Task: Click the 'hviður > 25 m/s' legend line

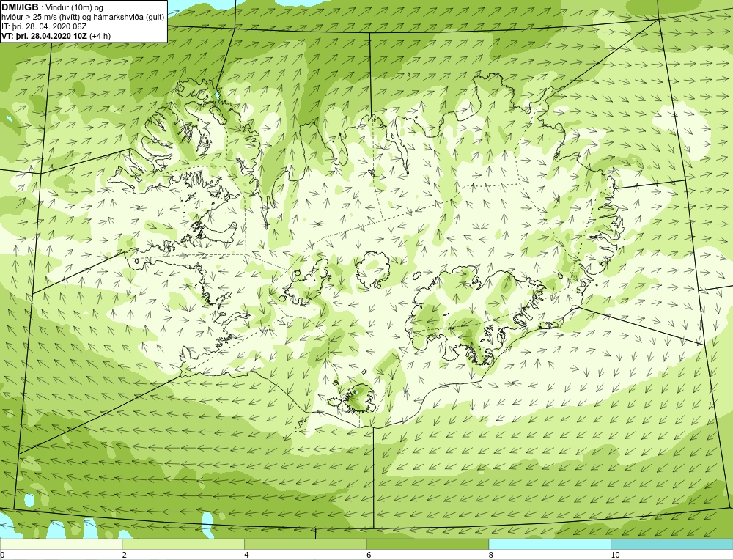Action: pyautogui.click(x=83, y=18)
